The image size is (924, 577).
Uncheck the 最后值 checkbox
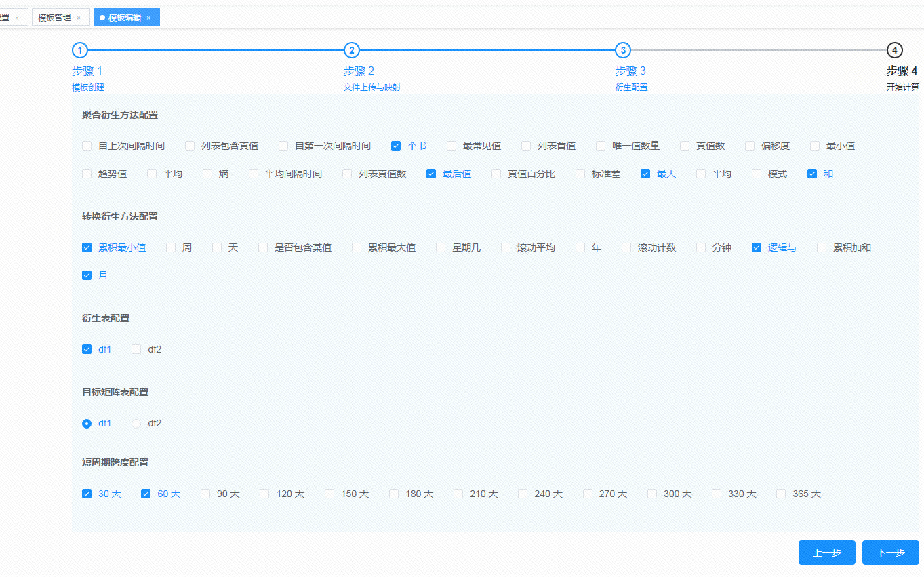[x=431, y=174]
